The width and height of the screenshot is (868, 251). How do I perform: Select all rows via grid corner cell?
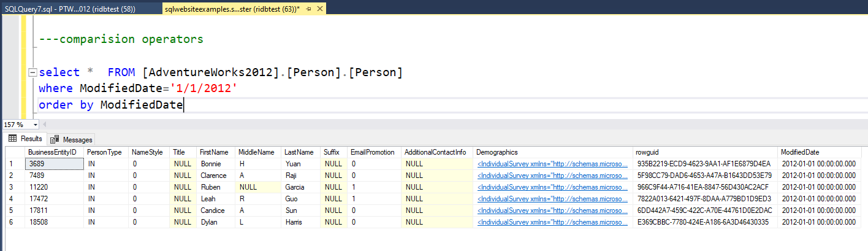(15, 152)
